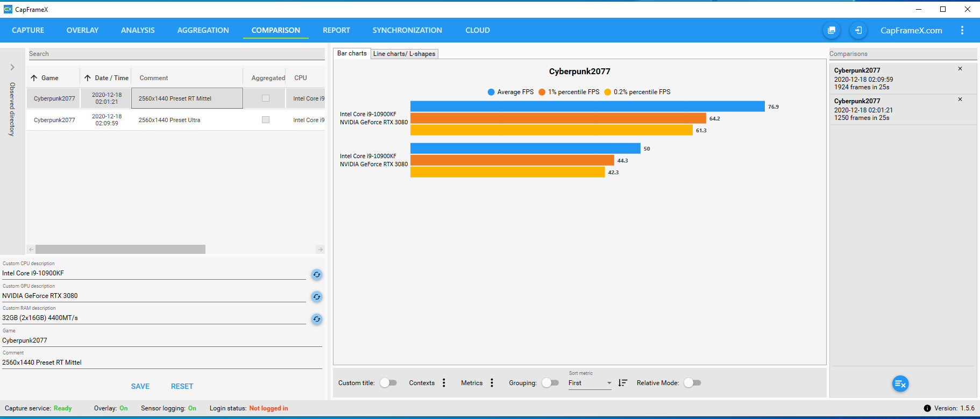Reset custom RAM description with refresh icon

point(317,319)
